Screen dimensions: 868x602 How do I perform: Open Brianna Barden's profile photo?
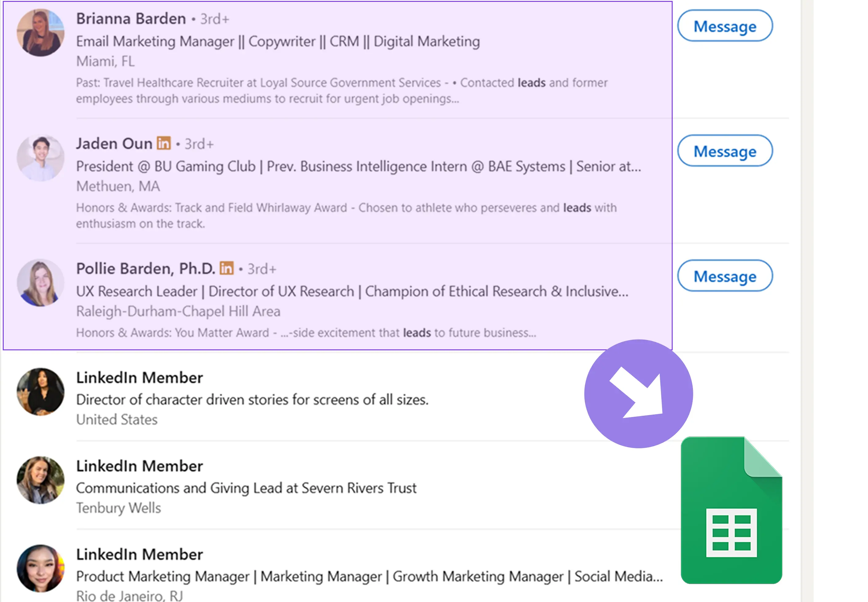(x=40, y=33)
